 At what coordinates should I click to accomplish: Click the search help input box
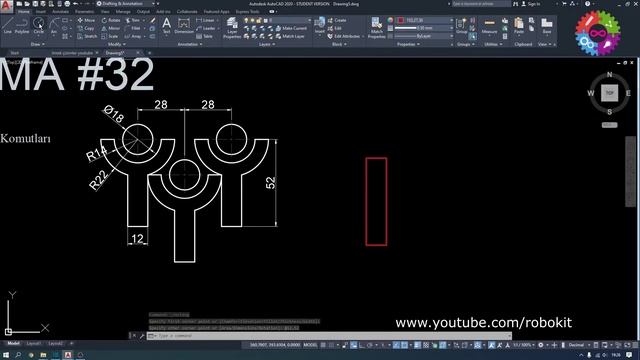(481, 4)
